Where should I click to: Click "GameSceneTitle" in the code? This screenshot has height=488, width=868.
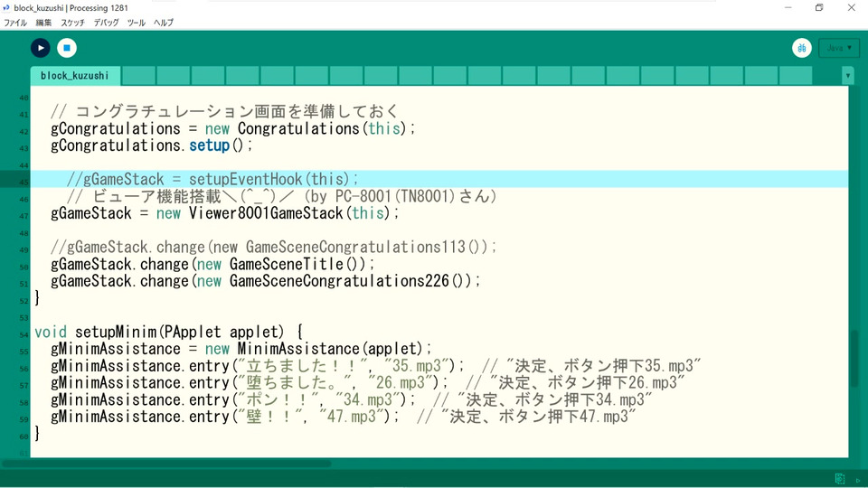[x=287, y=264]
